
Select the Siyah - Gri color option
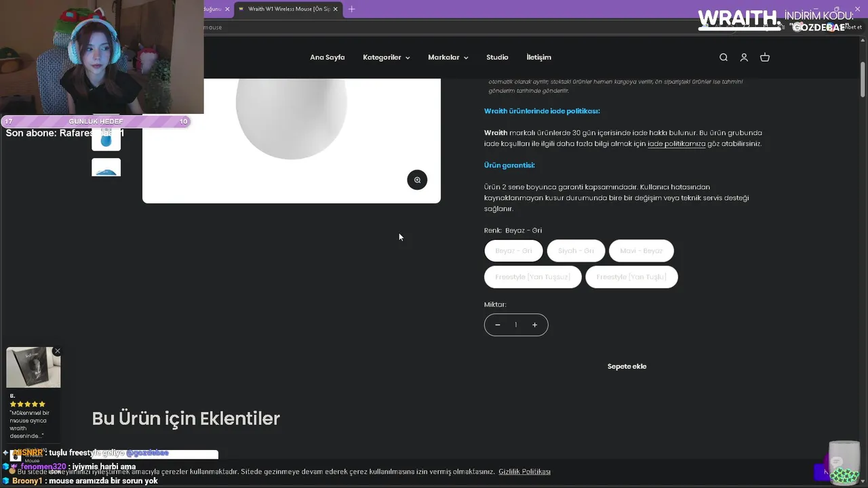[x=576, y=251]
